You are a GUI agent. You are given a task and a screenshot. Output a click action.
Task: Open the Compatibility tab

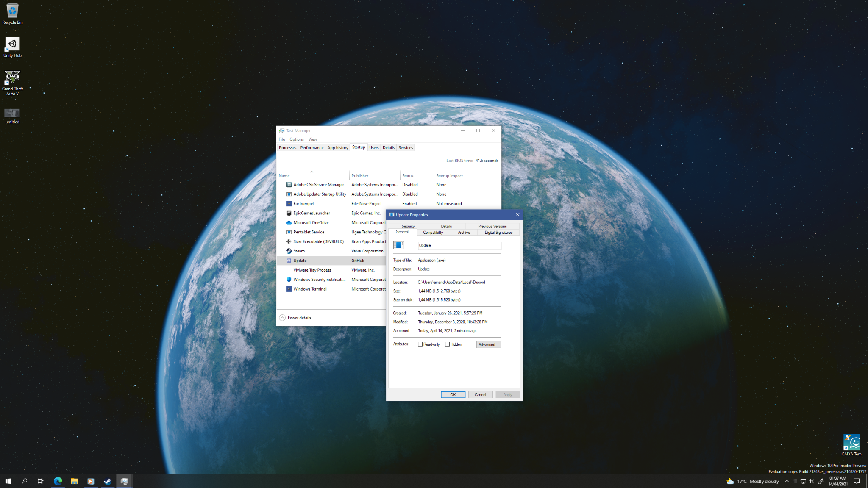tap(433, 233)
